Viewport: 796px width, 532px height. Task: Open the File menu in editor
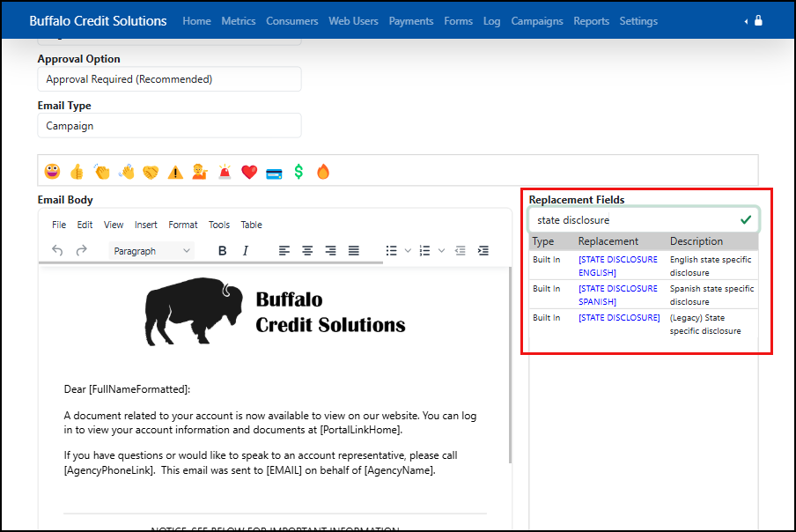pos(59,225)
